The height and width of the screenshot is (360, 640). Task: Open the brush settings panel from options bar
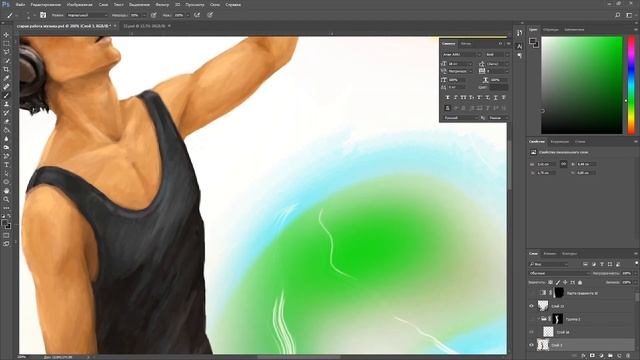43,15
